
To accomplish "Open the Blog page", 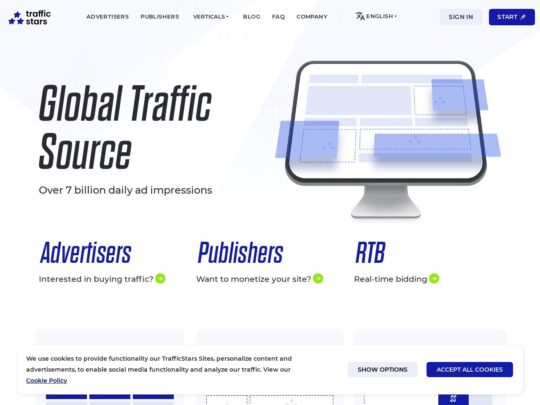I will (x=251, y=17).
